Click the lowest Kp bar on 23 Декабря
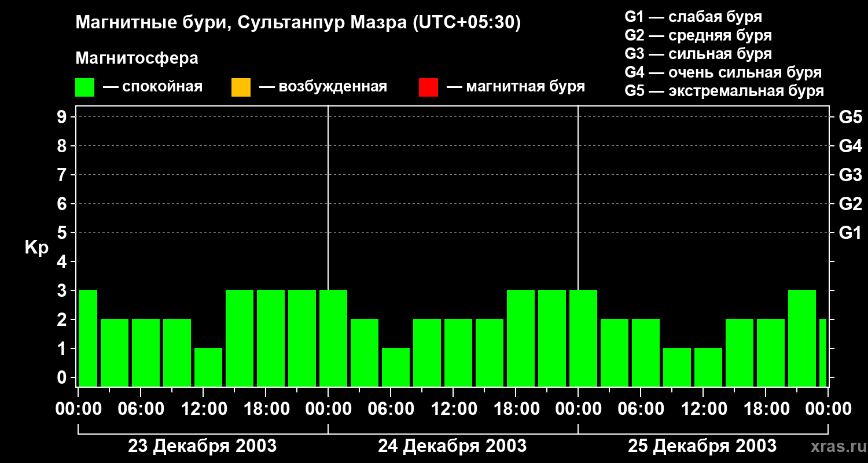Screen dimensions: 868x463 point(208,367)
